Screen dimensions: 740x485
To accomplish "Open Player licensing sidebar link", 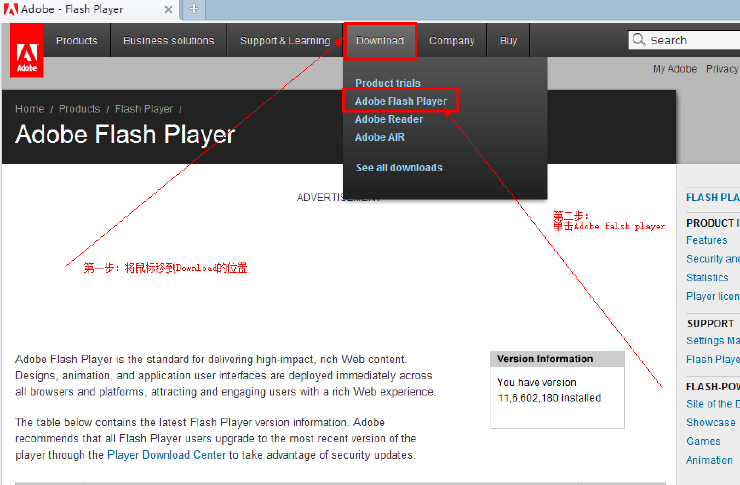I will tap(713, 296).
